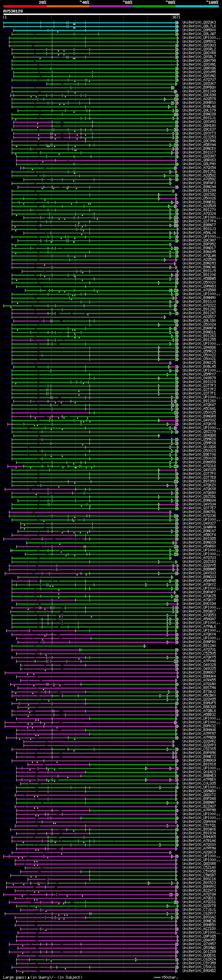222x980 pixels.
Task: Select UniRef100_C5Z5U5 label
Action: [x=199, y=653]
